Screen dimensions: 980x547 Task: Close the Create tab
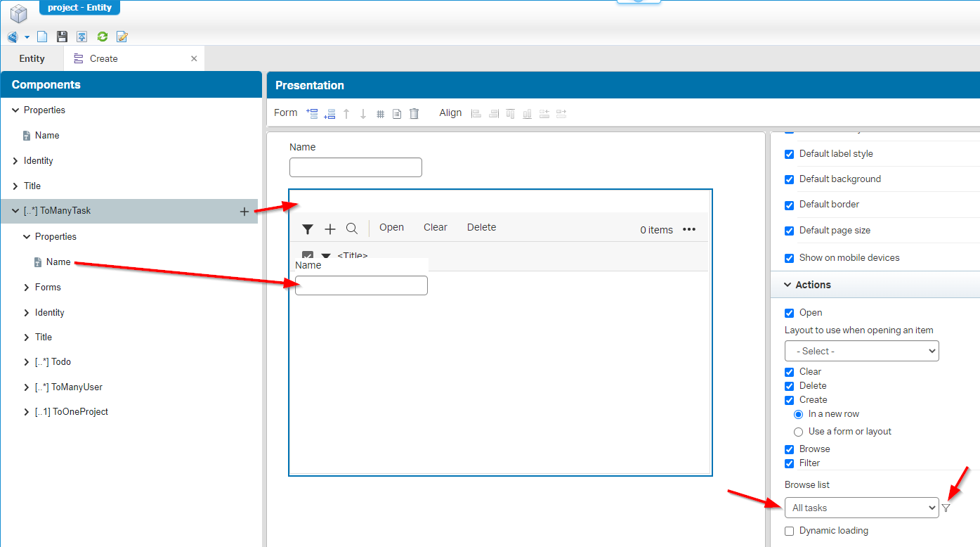(193, 58)
